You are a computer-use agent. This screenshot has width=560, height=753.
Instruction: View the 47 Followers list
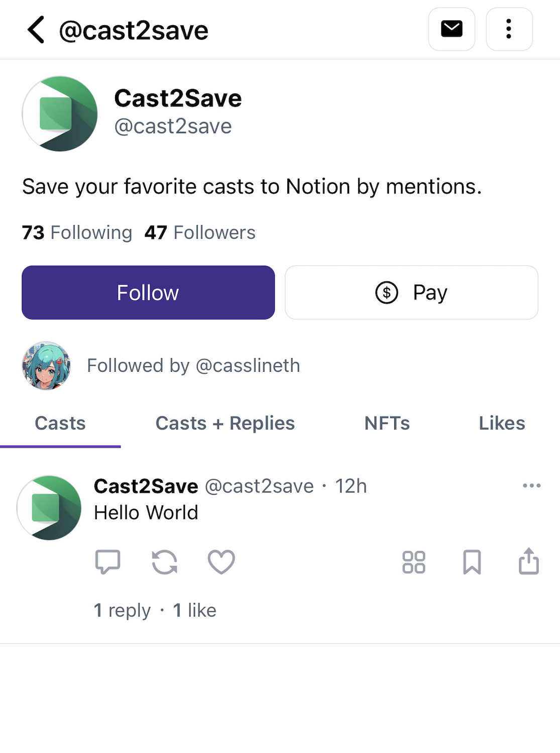click(x=200, y=233)
